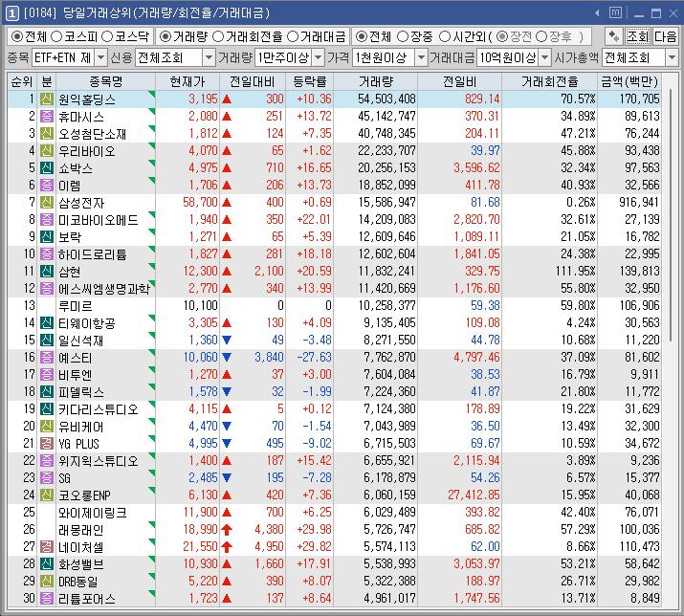
Task: Open the 거래량 1만주이상 dropdown
Action: pyautogui.click(x=319, y=57)
